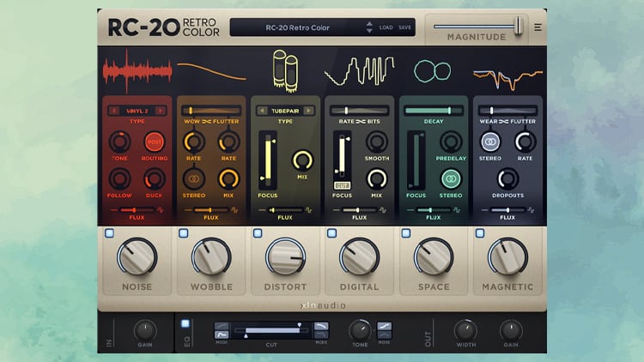
Task: Enable the Magnetic module checkbox
Action: point(480,233)
